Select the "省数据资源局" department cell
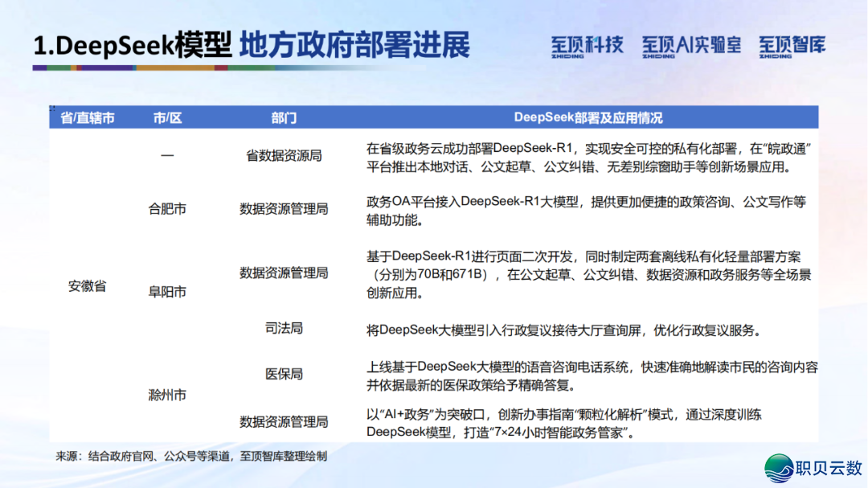 (x=284, y=156)
